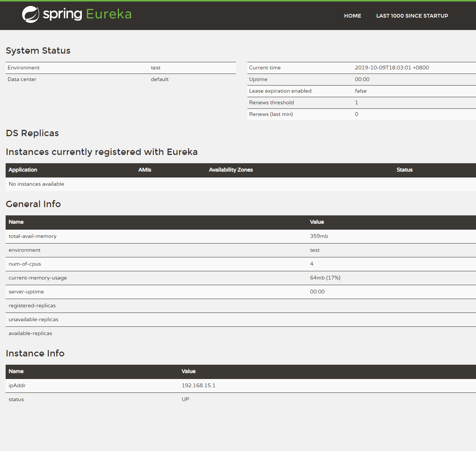Click the 'No instances available' row

(241, 184)
